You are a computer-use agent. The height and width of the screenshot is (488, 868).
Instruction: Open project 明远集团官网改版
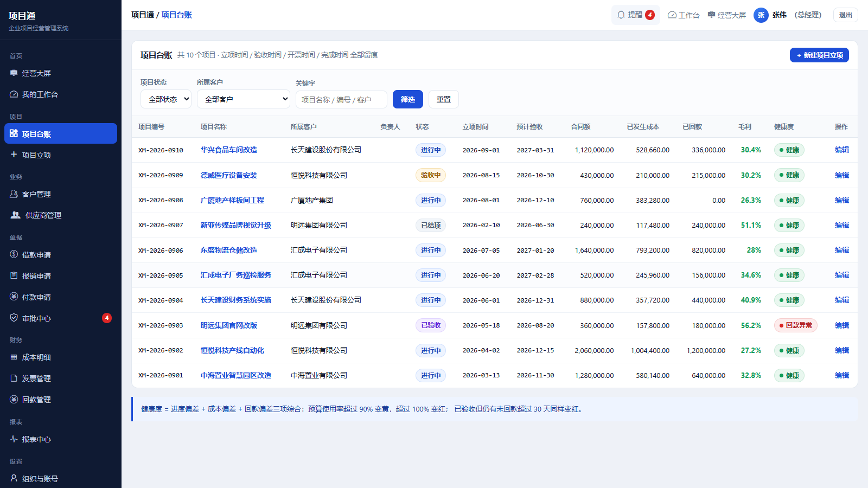pyautogui.click(x=229, y=325)
